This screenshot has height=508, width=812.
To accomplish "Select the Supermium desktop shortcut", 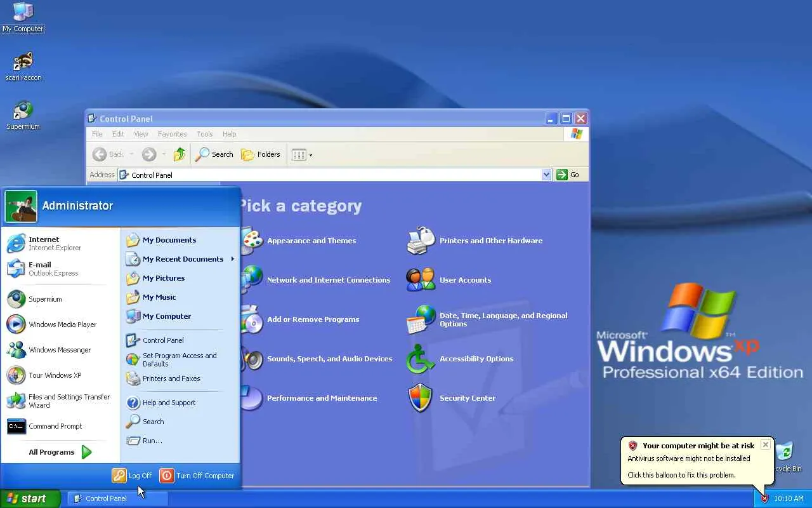I will (23, 115).
